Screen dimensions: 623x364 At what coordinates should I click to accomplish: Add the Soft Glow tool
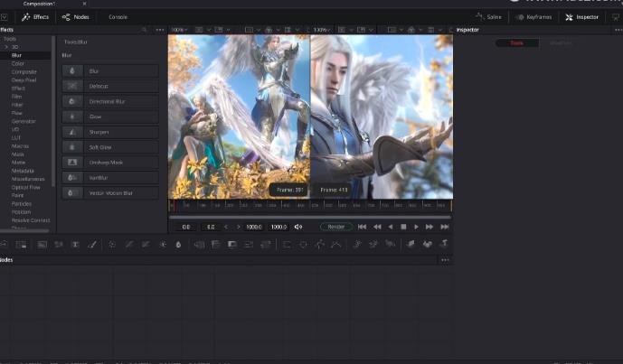coord(110,147)
